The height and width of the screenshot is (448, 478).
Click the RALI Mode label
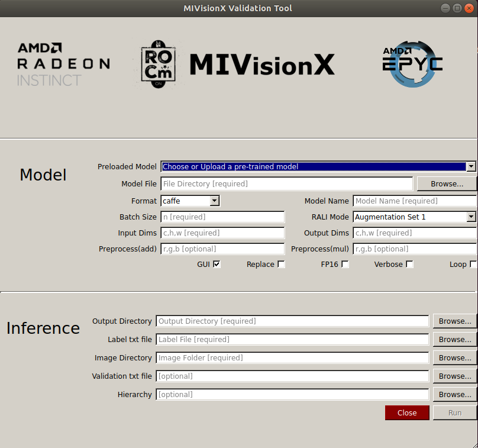click(330, 217)
